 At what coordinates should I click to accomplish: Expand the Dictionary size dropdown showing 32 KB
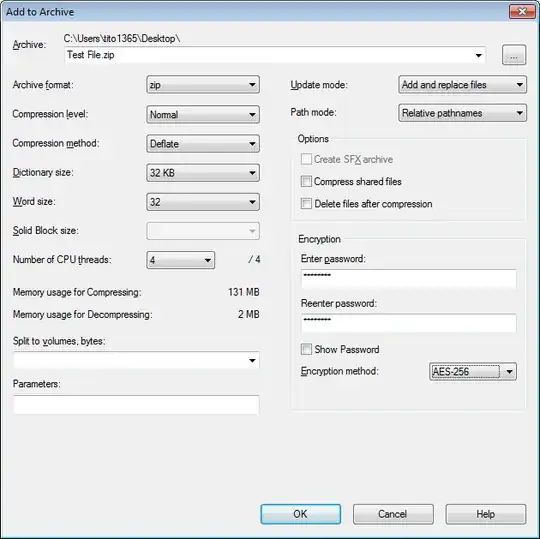(203, 173)
